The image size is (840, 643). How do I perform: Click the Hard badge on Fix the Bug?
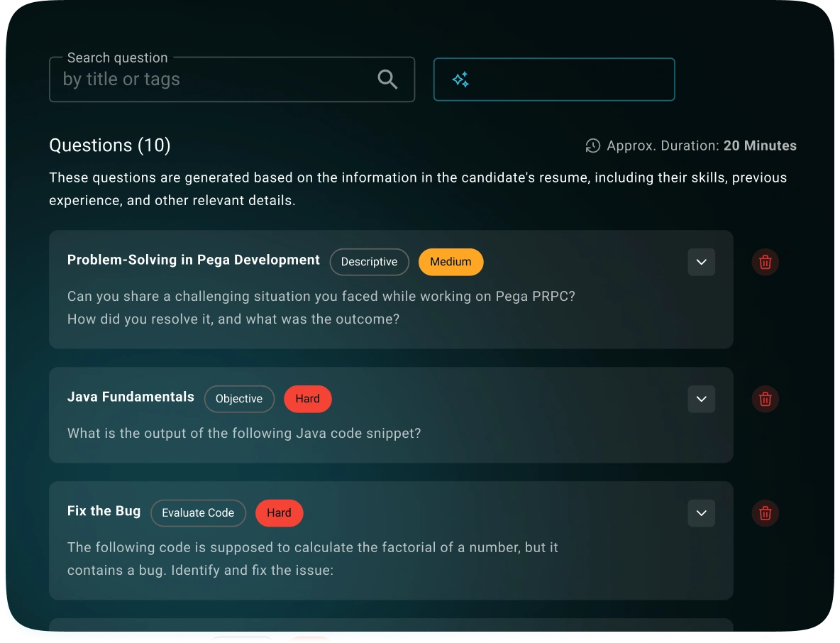[279, 513]
